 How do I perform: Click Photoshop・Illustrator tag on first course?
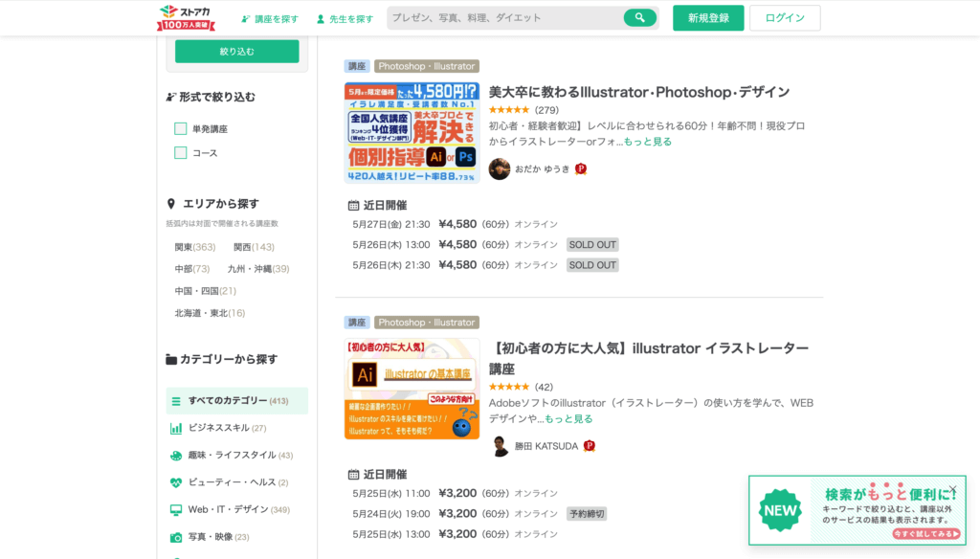(426, 66)
